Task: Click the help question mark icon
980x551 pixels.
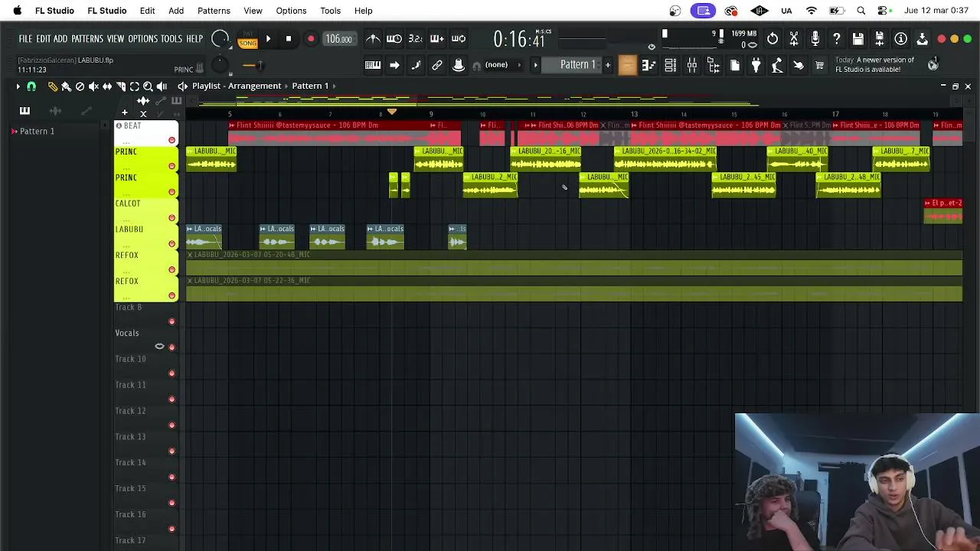Action: point(837,39)
